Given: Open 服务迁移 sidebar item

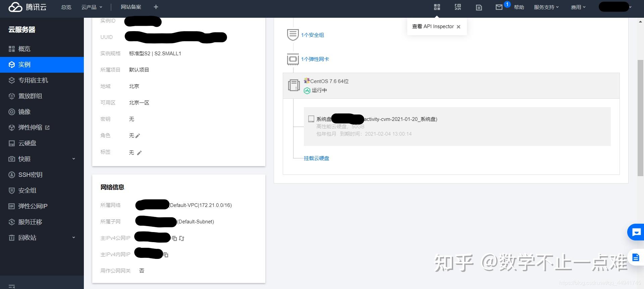Looking at the screenshot, I should pyautogui.click(x=42, y=222).
